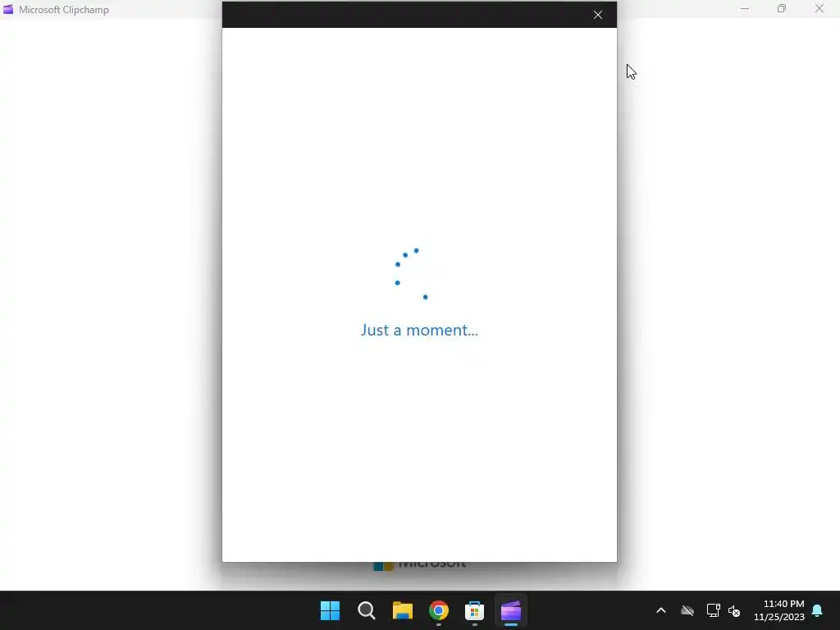Viewport: 840px width, 630px height.
Task: Open the Windows Start menu
Action: click(330, 610)
